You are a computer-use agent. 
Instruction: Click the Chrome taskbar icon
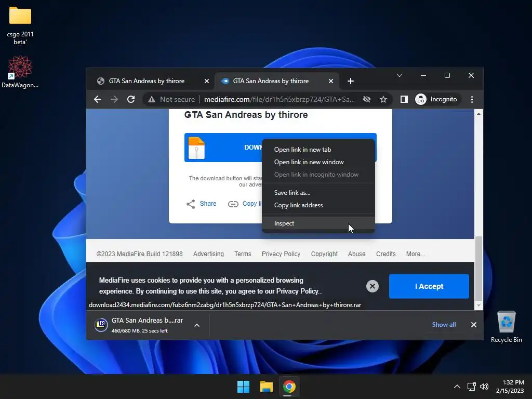[x=289, y=387]
